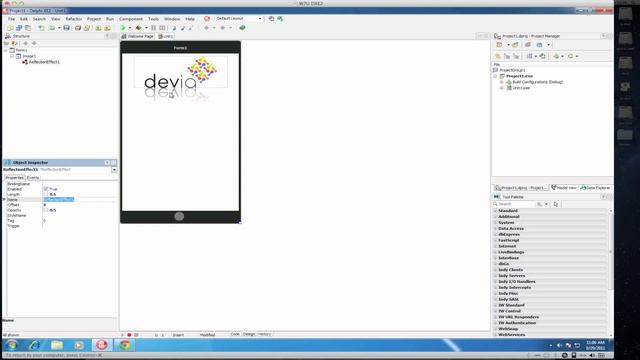Click the home button on the mobile form designer
Image resolution: width=640 pixels, height=360 pixels.
click(179, 216)
